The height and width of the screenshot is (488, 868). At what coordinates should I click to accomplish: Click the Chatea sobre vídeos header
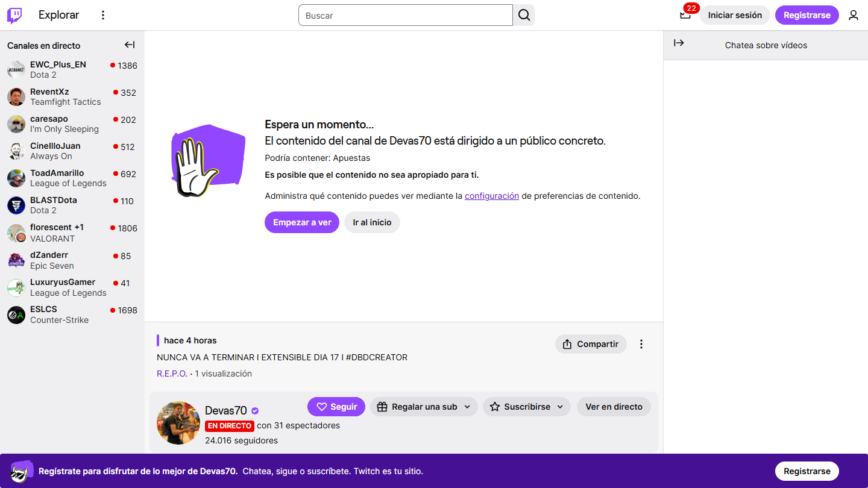[766, 45]
